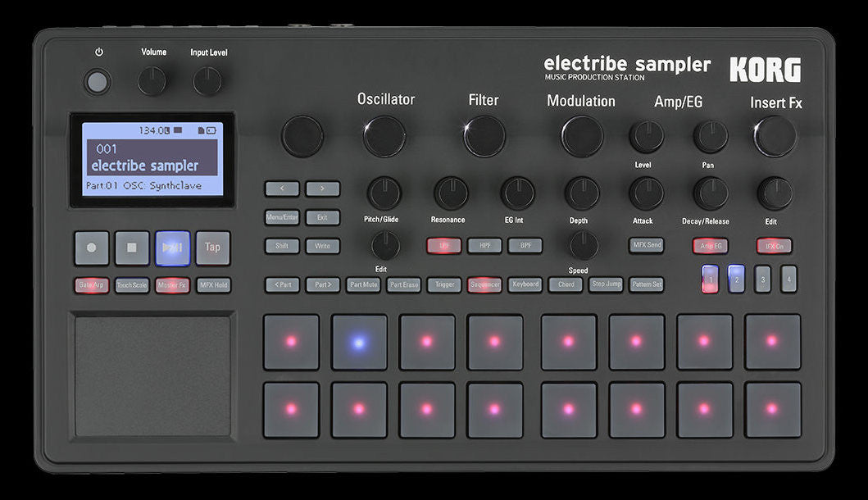Click the Level knob
The height and width of the screenshot is (500, 868).
pos(646,137)
